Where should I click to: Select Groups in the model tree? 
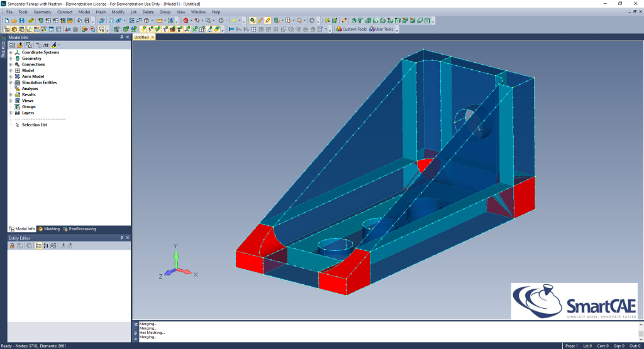coord(29,106)
